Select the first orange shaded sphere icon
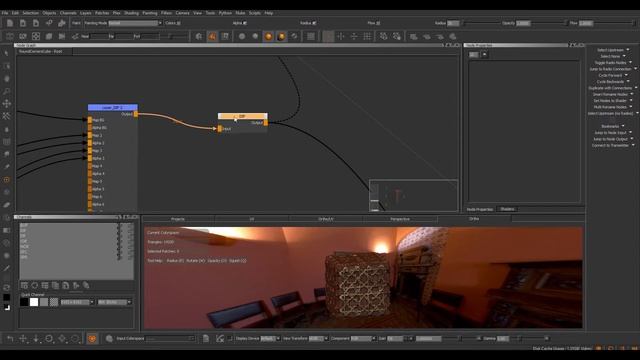 [x=268, y=36]
